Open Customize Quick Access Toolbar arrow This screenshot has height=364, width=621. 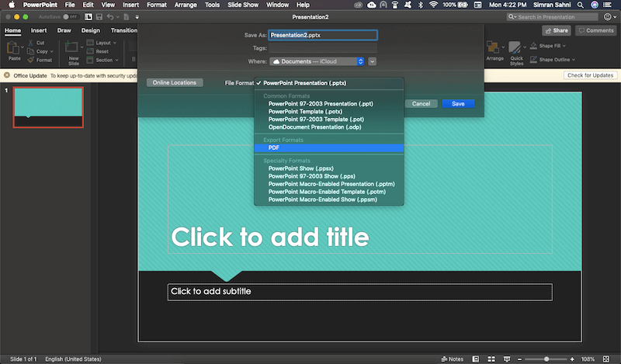tap(137, 17)
